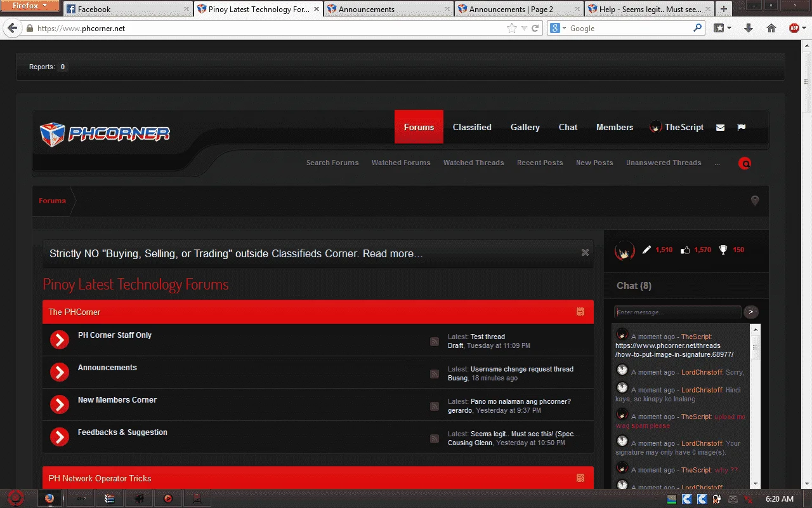Image resolution: width=812 pixels, height=508 pixels.
Task: Open the alerts flag icon
Action: click(741, 127)
